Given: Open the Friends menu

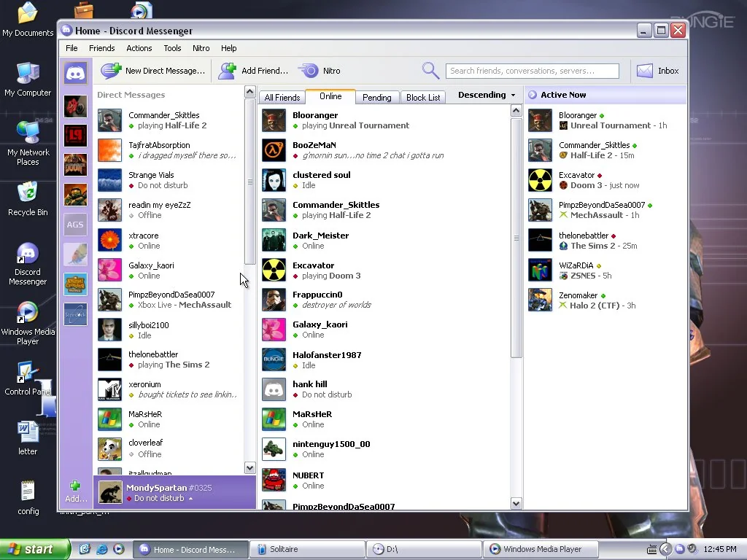Looking at the screenshot, I should point(101,48).
